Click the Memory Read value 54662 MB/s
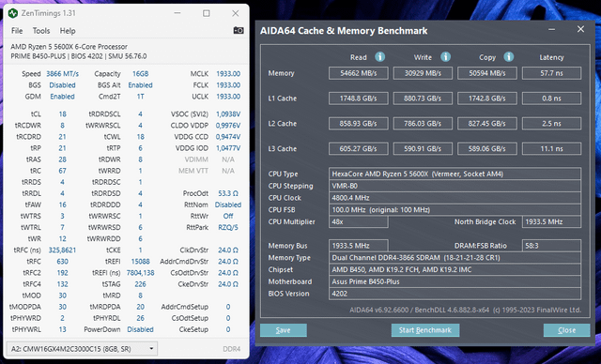Viewport: 601px width, 364px height. coord(359,73)
